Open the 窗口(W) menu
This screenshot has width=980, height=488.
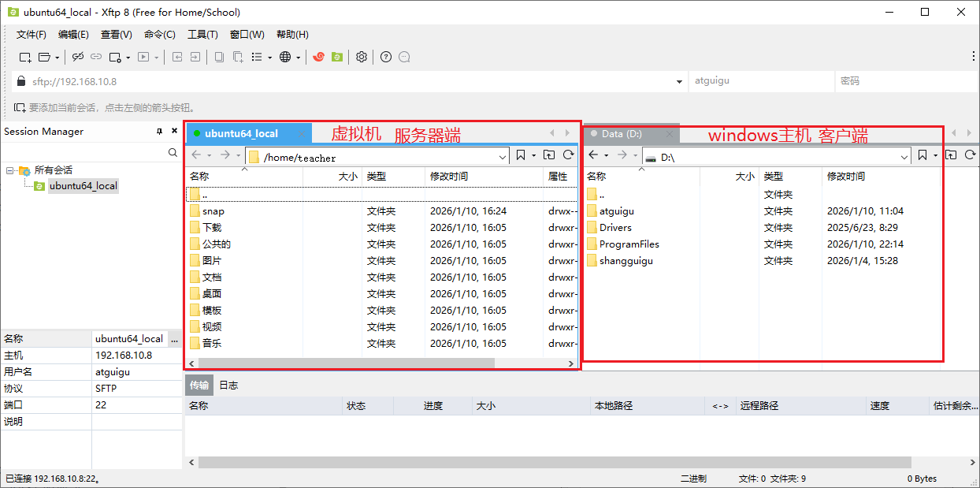[247, 35]
